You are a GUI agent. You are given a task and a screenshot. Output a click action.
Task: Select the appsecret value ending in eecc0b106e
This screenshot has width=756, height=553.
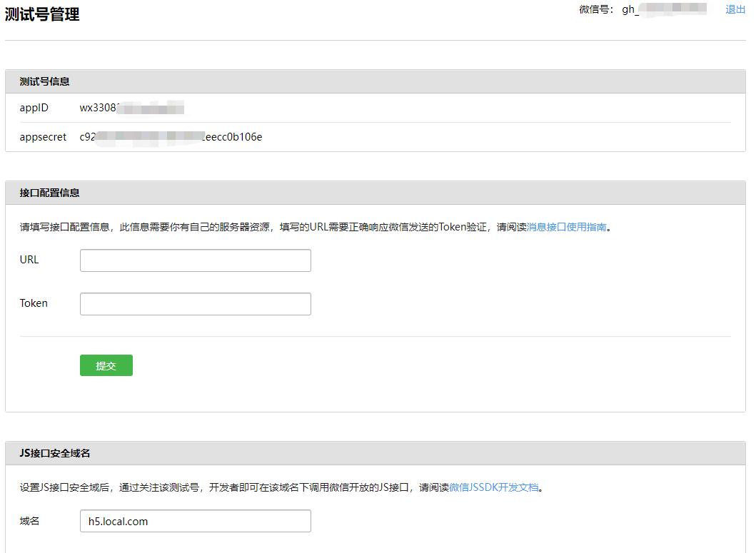[x=170, y=136]
